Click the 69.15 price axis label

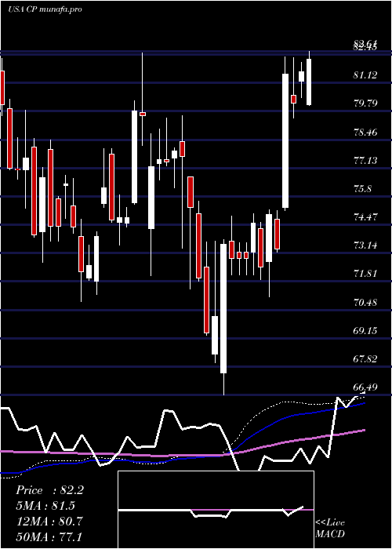pos(365,330)
